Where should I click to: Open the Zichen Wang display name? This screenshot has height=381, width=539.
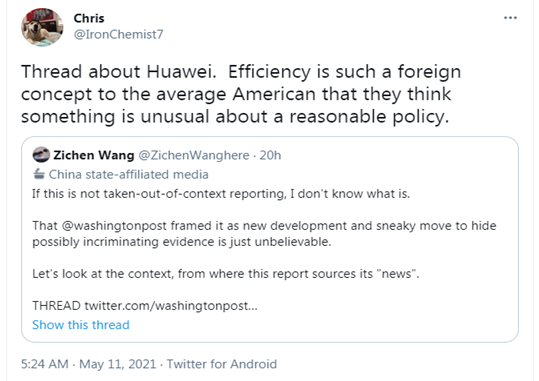(x=94, y=155)
